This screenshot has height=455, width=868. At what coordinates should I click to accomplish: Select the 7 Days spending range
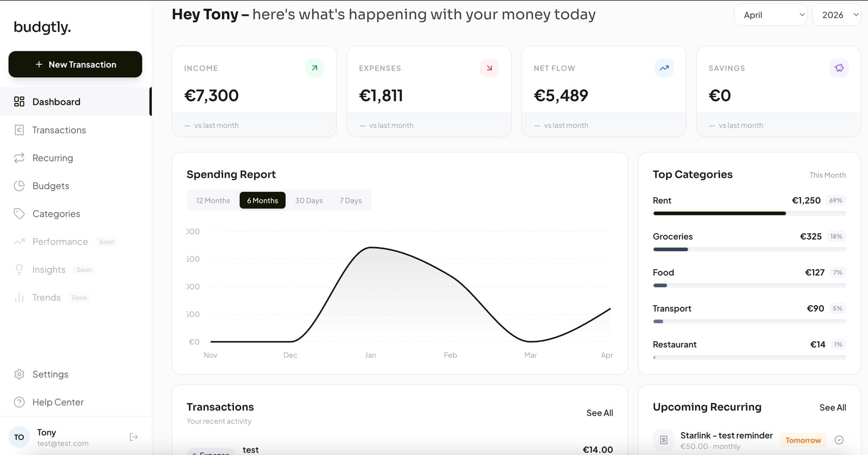pos(351,200)
